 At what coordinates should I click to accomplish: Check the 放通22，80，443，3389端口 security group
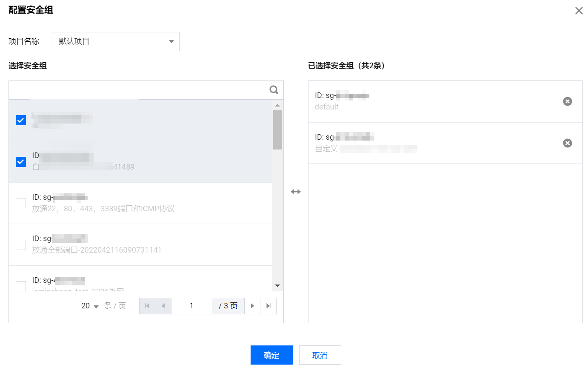click(21, 203)
